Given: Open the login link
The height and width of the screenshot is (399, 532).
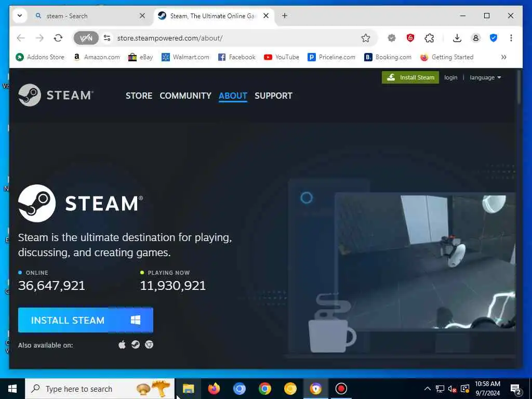Looking at the screenshot, I should coord(450,77).
